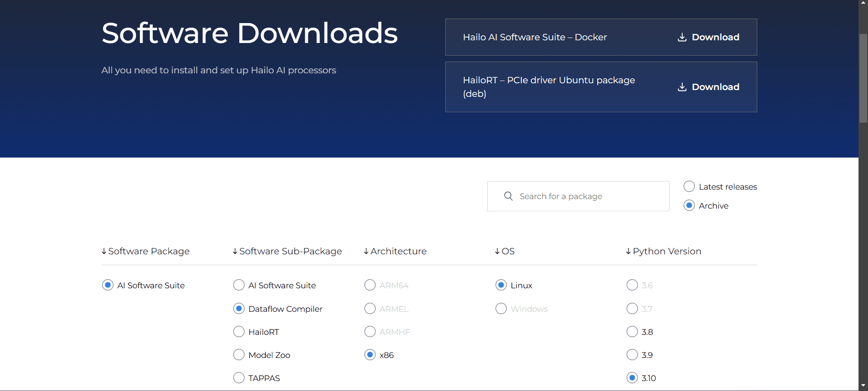Select Python version 3.9
868x391 pixels.
coord(632,355)
